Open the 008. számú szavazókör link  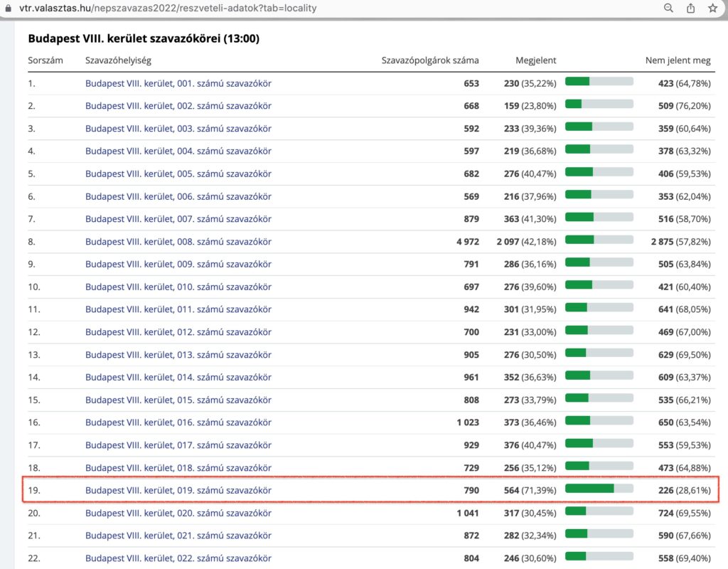(x=178, y=242)
